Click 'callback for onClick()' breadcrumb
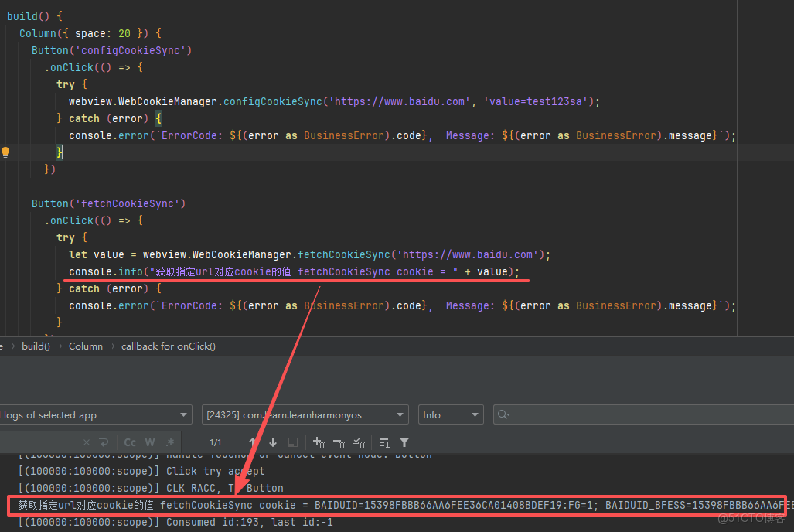794x532 pixels. click(168, 346)
